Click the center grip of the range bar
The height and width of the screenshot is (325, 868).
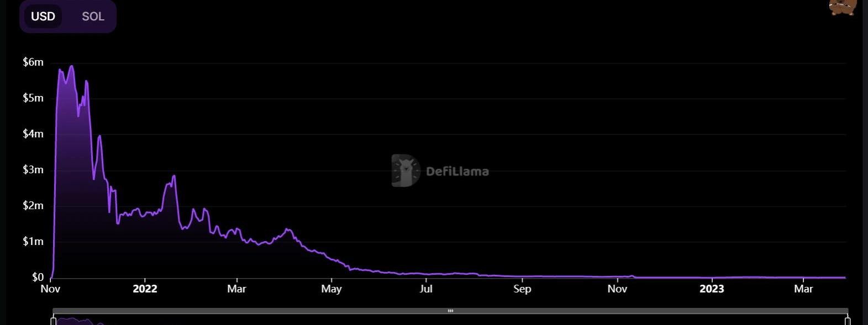[x=450, y=311]
